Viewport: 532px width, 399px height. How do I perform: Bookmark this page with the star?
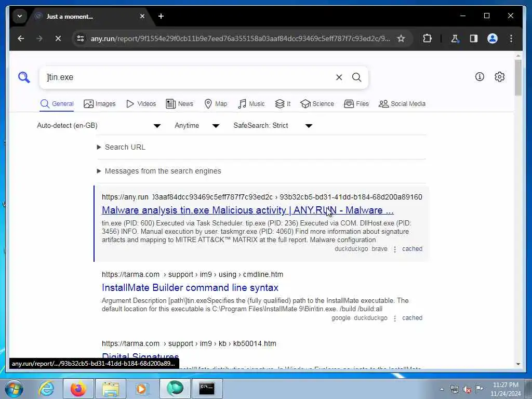click(401, 38)
